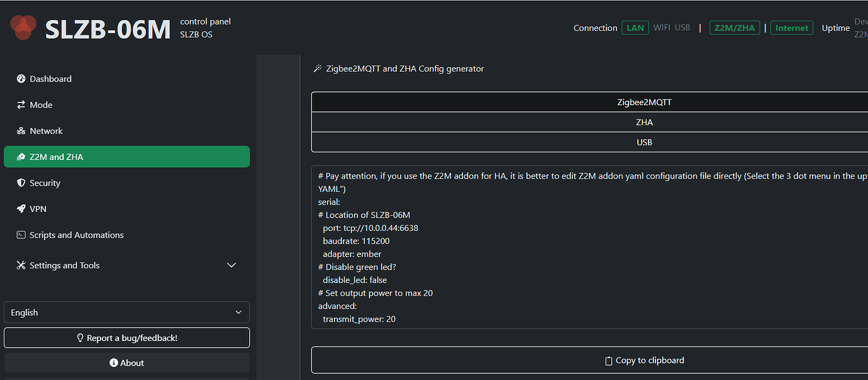Select the VPN rocket icon

coord(19,208)
